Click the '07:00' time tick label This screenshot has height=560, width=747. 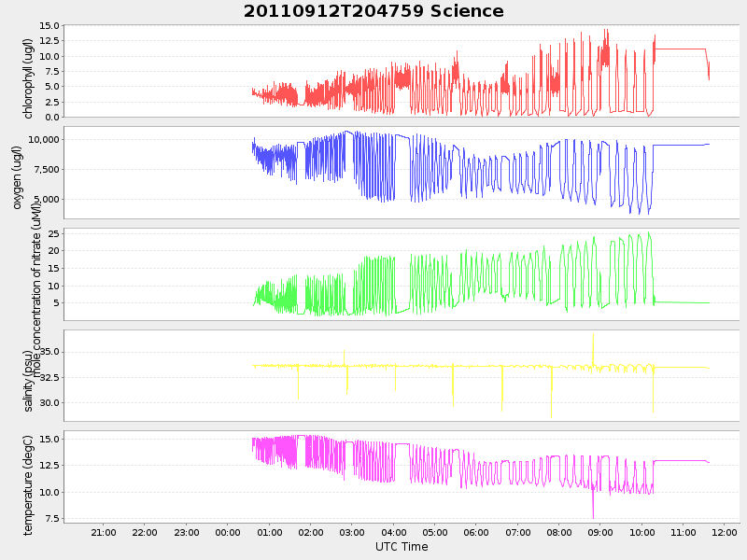[518, 532]
